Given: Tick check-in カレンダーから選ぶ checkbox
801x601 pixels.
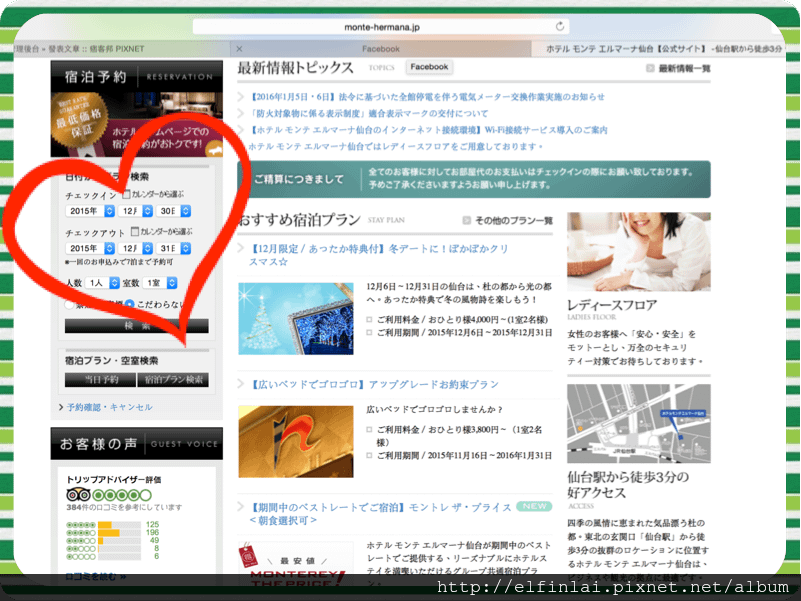Looking at the screenshot, I should click(126, 194).
